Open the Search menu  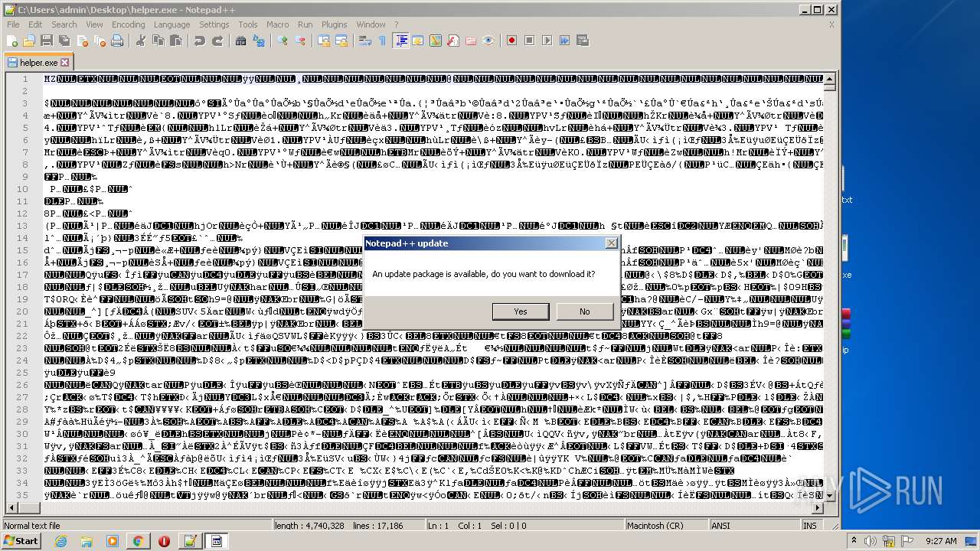(64, 24)
